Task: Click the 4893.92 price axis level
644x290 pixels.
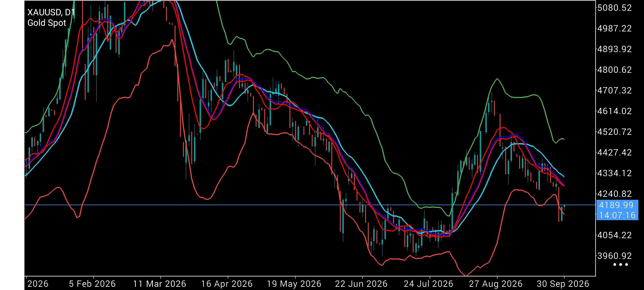Action: pos(614,49)
